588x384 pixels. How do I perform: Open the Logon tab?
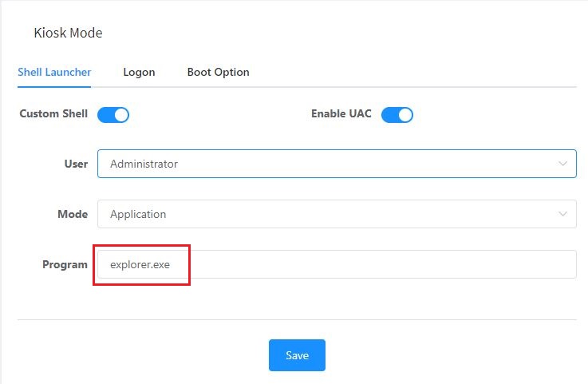[139, 72]
